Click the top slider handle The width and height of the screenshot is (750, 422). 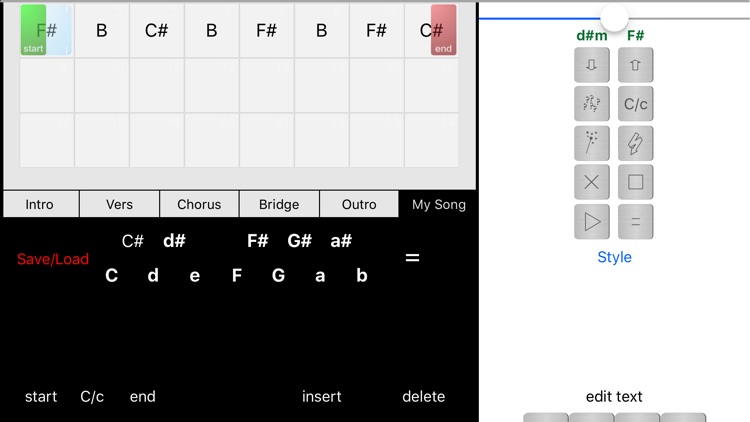pyautogui.click(x=614, y=16)
